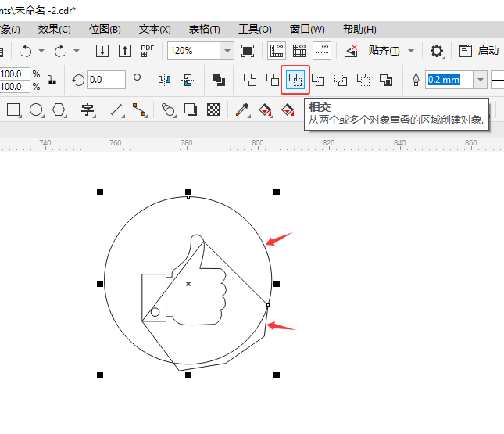Viewport: 504px width, 434px height.
Task: Select the Ellipse tool
Action: [x=36, y=109]
